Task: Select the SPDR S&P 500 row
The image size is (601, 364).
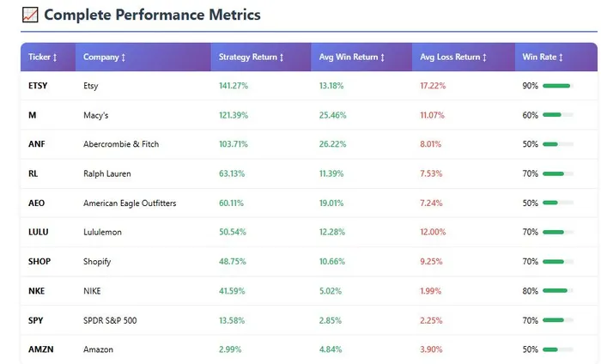Action: (110, 320)
